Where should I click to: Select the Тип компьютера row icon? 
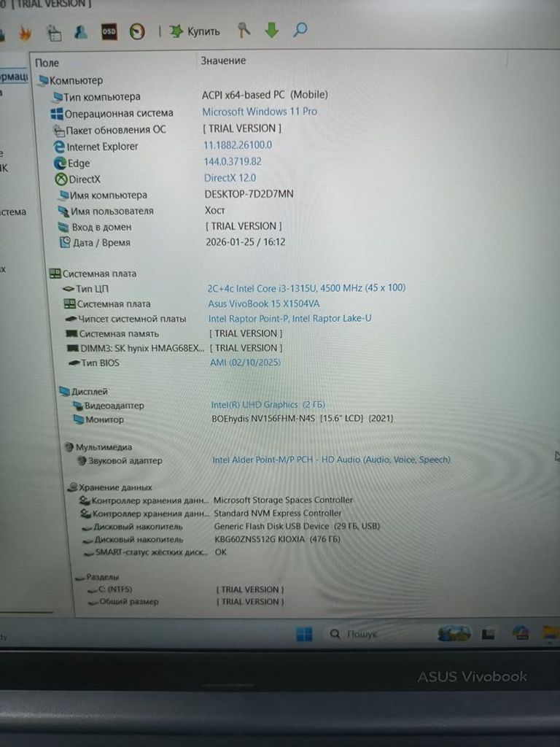click(x=58, y=97)
